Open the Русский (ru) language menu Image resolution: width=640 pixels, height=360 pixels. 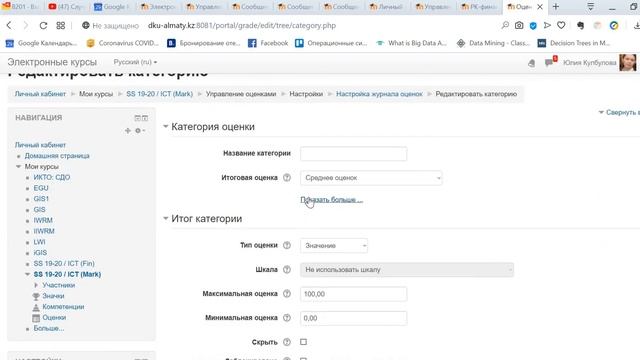point(135,62)
